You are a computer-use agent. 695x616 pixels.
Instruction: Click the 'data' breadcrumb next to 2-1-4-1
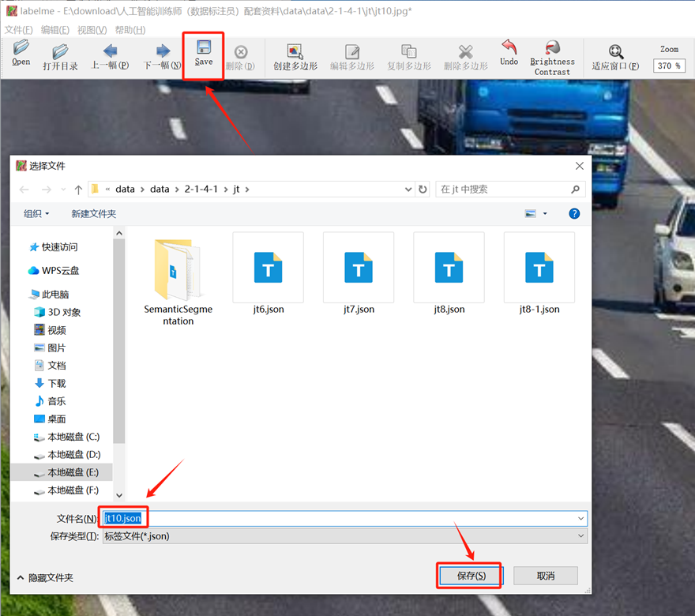tap(160, 190)
